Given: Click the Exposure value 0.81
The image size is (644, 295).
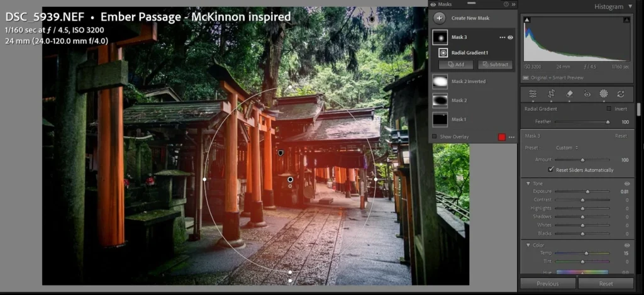Looking at the screenshot, I should 625,191.
